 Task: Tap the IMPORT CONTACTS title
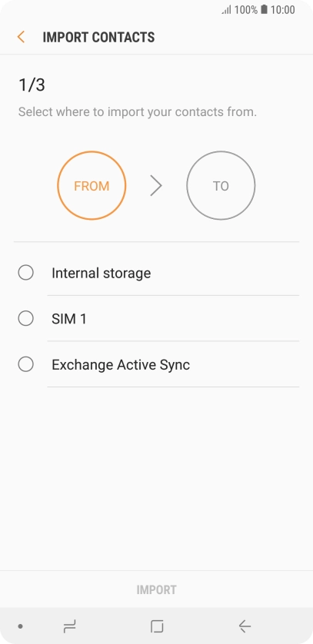(x=98, y=38)
